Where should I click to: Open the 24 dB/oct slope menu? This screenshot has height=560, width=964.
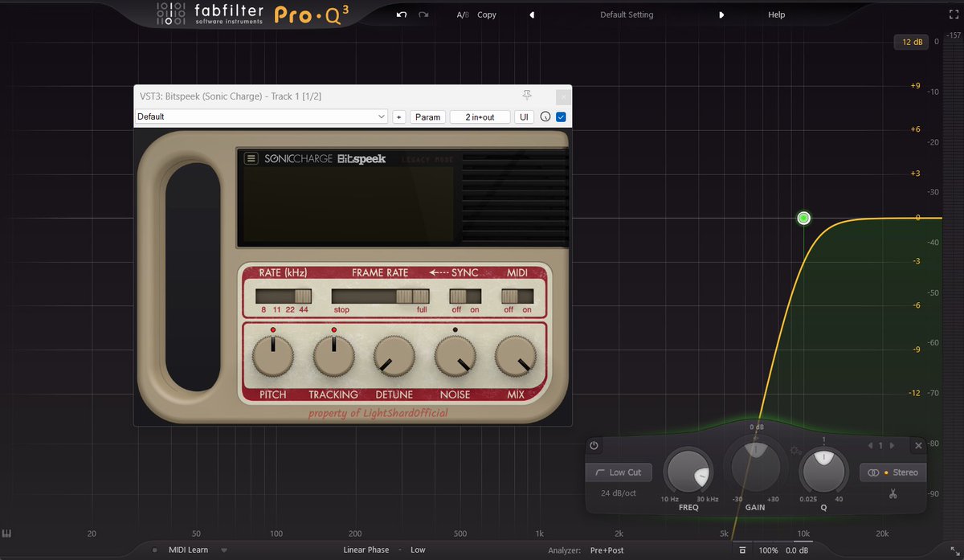tap(619, 493)
